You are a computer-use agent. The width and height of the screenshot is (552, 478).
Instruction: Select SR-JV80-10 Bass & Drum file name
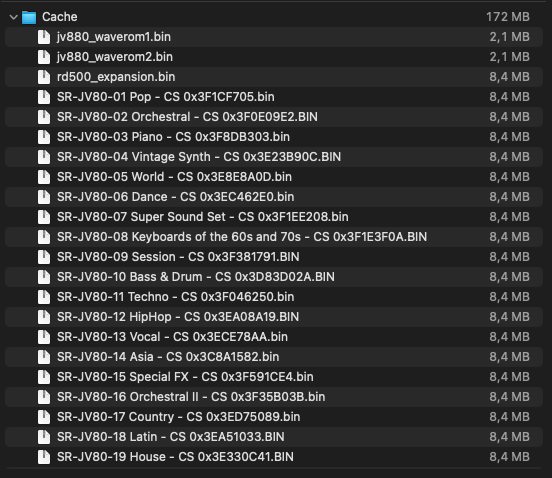pos(196,277)
